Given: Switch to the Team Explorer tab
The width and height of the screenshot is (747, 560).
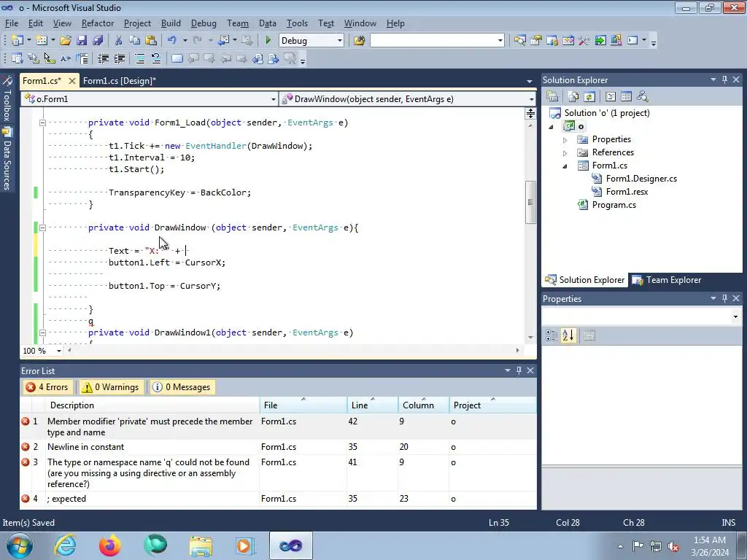Looking at the screenshot, I should [667, 280].
